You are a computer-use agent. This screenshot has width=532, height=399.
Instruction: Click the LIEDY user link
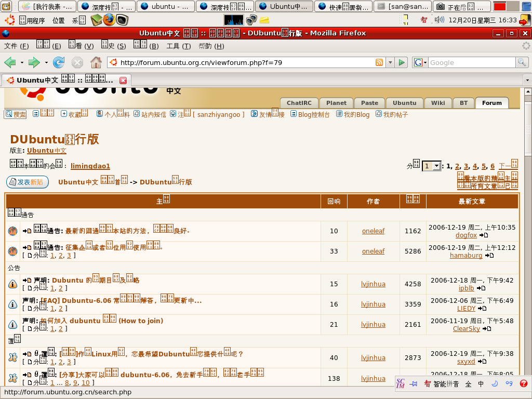pos(466,309)
